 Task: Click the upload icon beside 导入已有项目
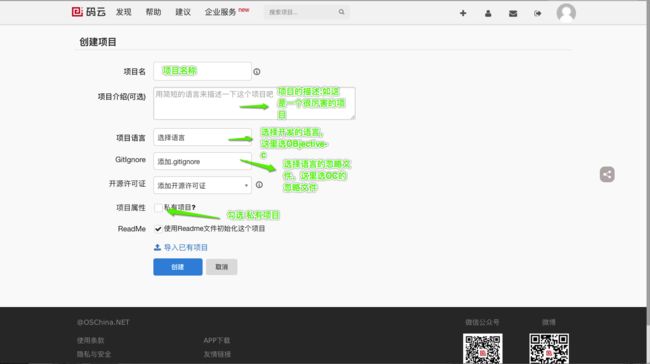(157, 248)
